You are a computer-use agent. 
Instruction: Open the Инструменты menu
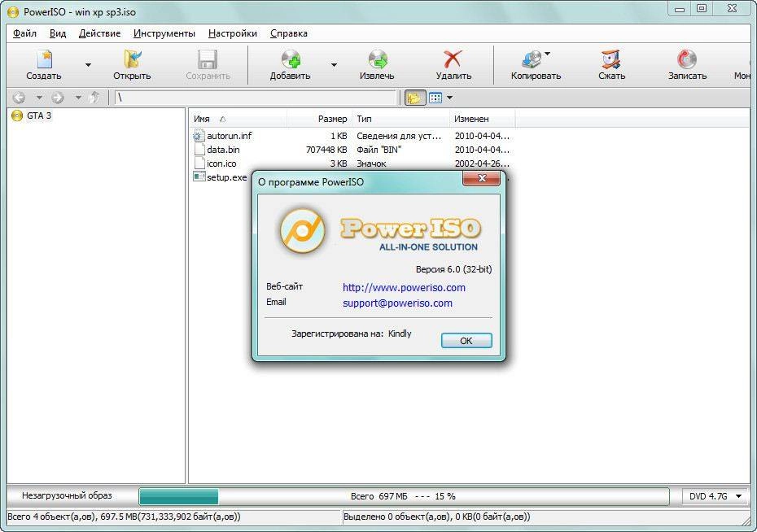point(164,33)
